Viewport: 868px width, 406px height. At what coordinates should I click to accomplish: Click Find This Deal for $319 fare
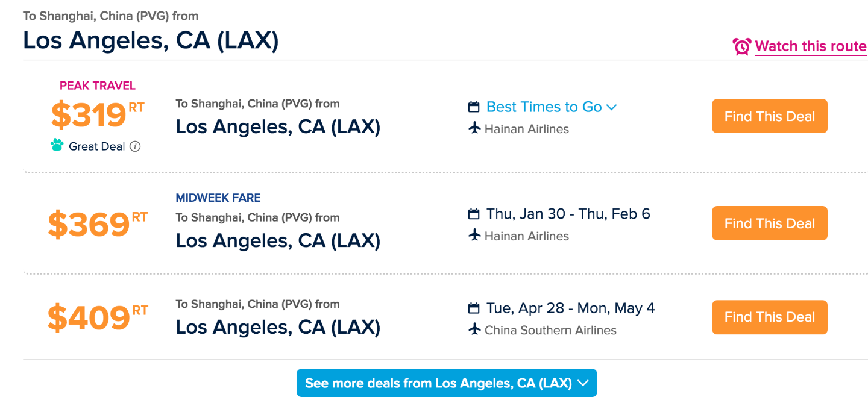point(769,116)
